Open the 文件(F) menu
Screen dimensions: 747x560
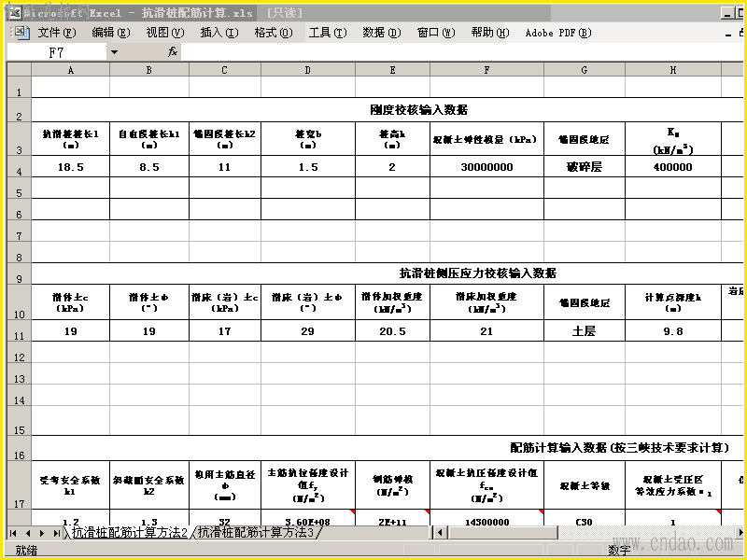[57, 33]
